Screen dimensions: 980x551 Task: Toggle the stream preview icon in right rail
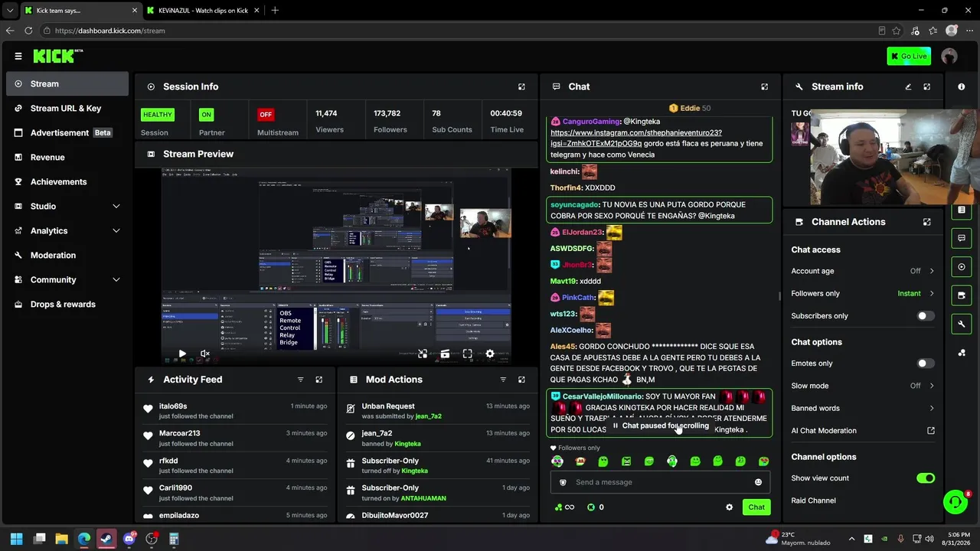(x=962, y=267)
